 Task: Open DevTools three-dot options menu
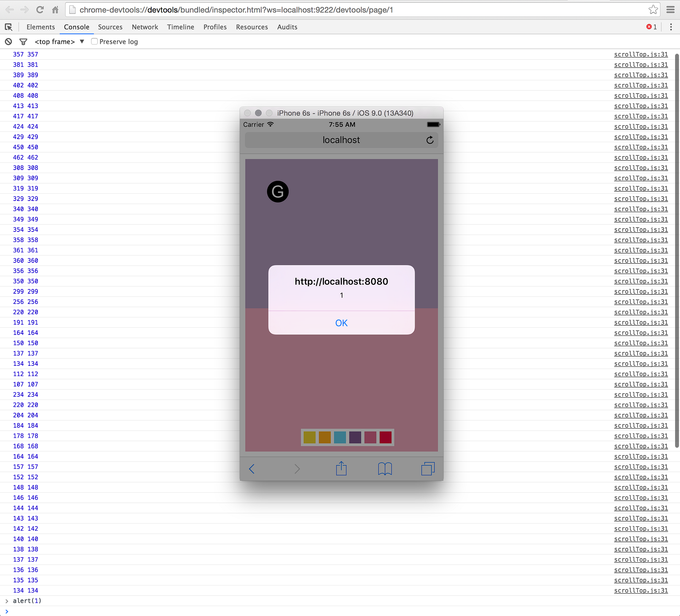(670, 27)
